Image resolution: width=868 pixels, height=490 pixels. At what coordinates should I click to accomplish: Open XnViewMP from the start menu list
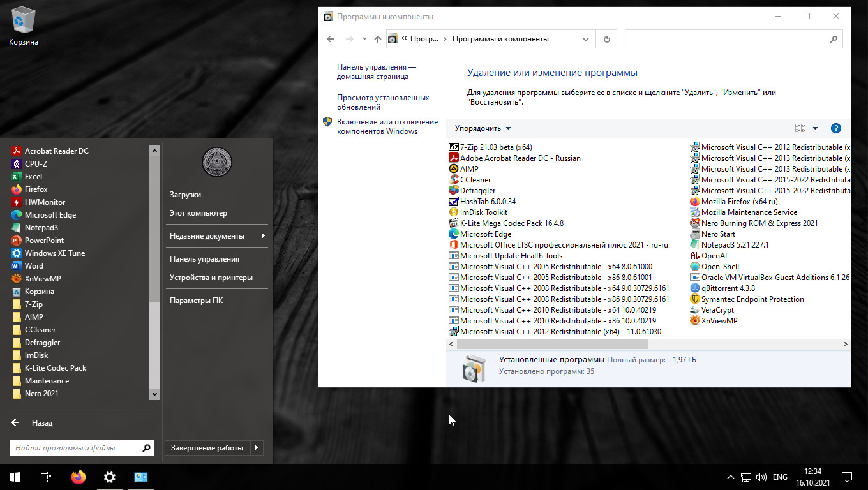coord(36,279)
